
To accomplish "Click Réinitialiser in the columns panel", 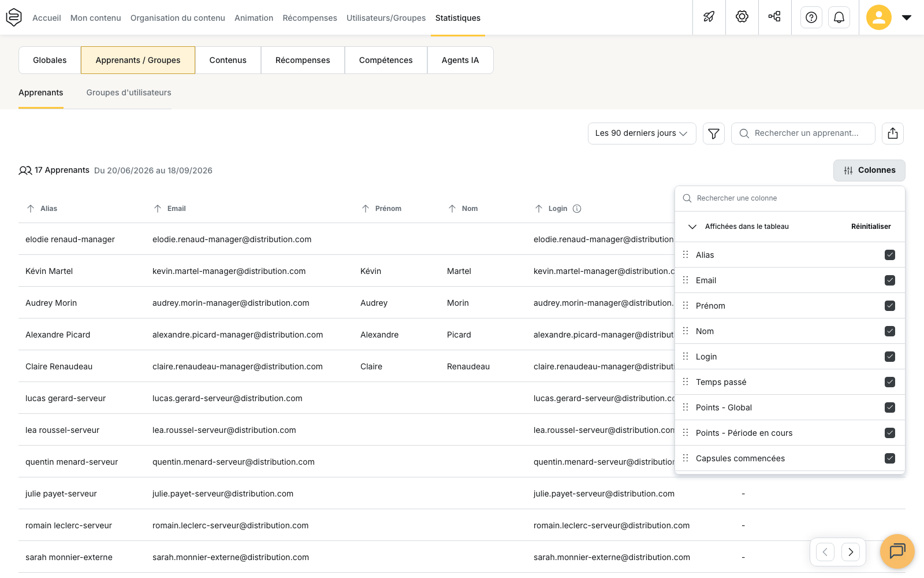I will click(x=871, y=227).
